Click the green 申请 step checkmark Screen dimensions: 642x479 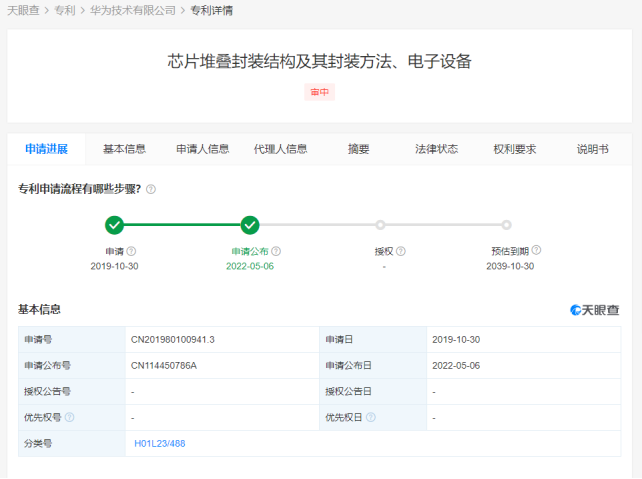[x=114, y=225]
